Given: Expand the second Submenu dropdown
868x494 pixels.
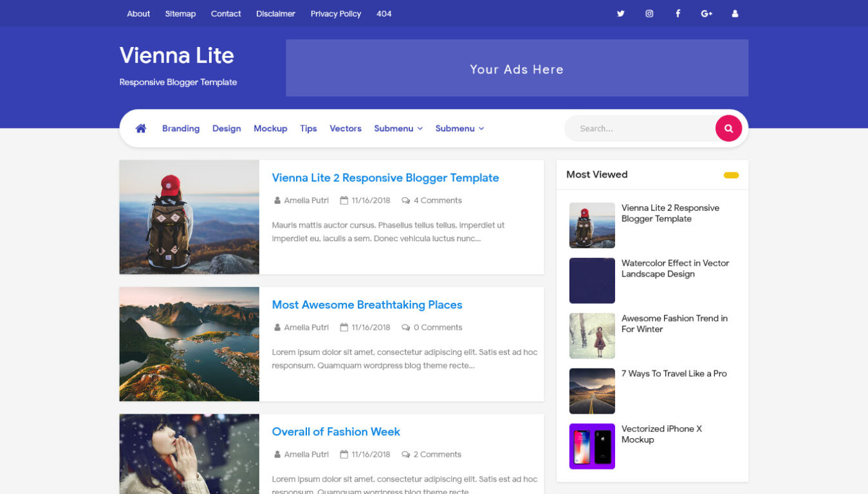Looking at the screenshot, I should (459, 129).
